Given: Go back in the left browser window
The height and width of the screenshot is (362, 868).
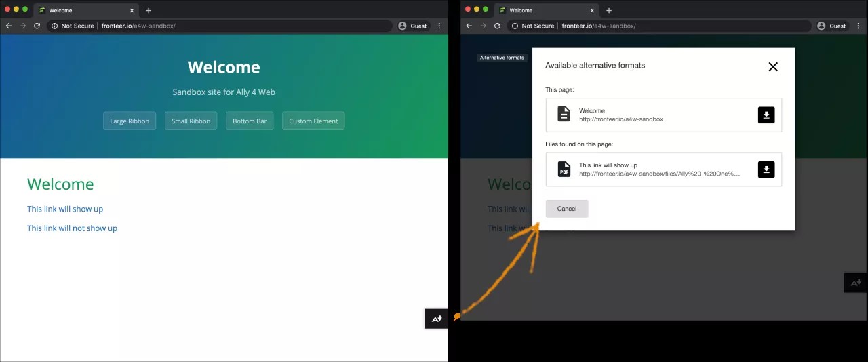Looking at the screenshot, I should coord(9,26).
